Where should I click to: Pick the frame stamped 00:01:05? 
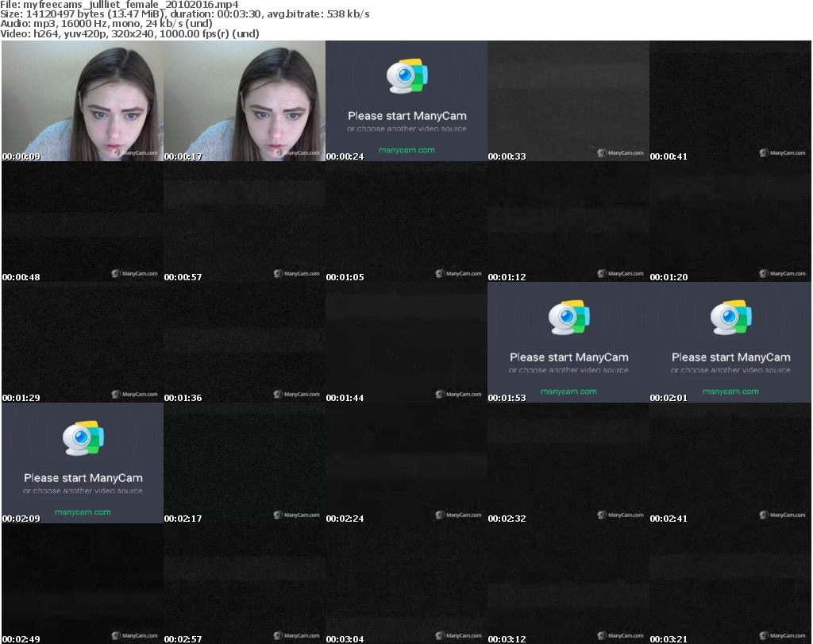[x=406, y=222]
